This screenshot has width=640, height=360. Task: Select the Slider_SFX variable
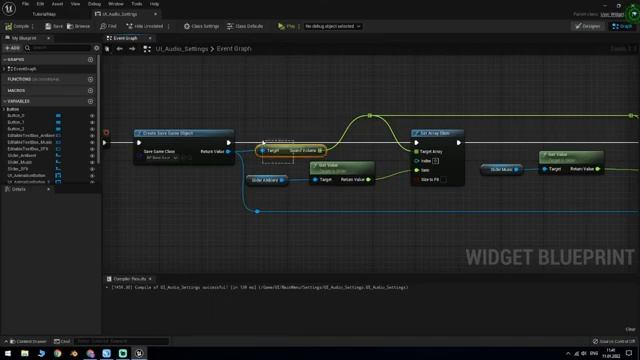(18, 169)
